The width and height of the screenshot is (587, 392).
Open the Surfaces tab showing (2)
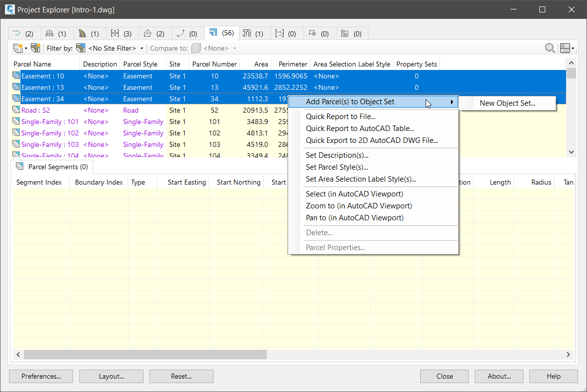pyautogui.click(x=153, y=34)
